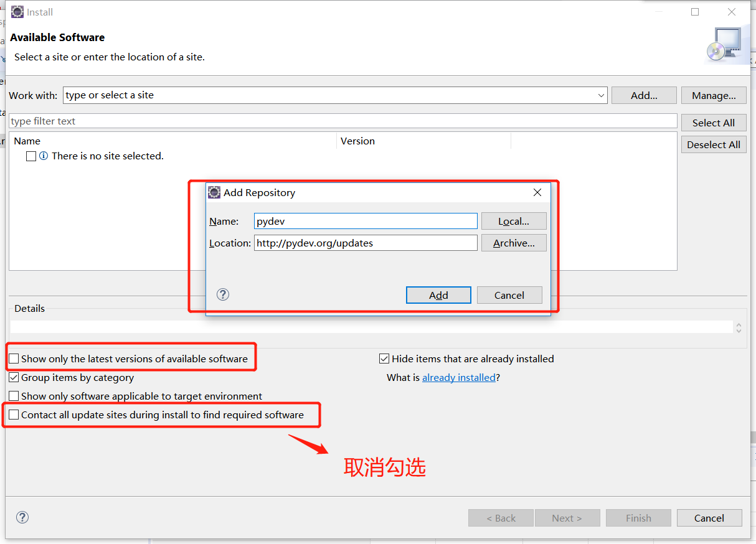The height and width of the screenshot is (544, 756).
Task: Click the Deselect All button
Action: pos(714,144)
